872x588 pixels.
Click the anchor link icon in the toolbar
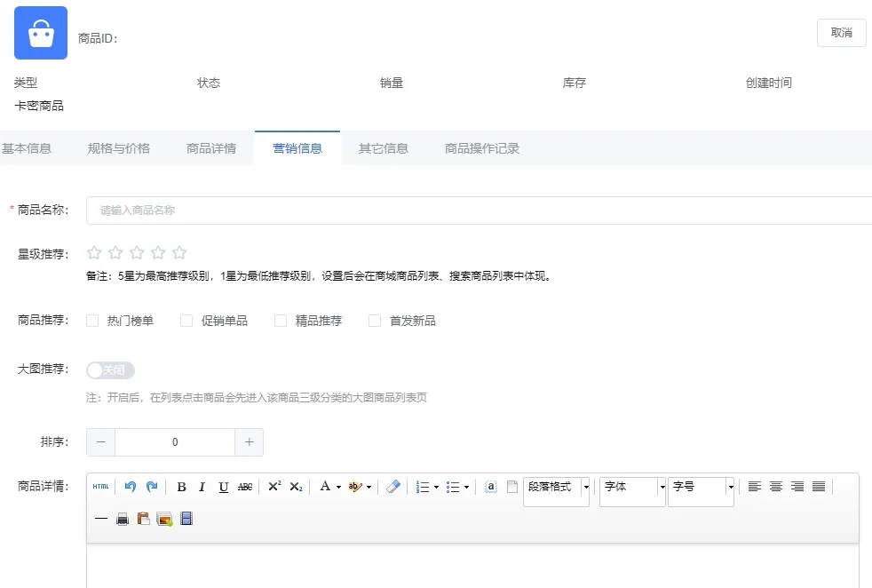point(490,487)
